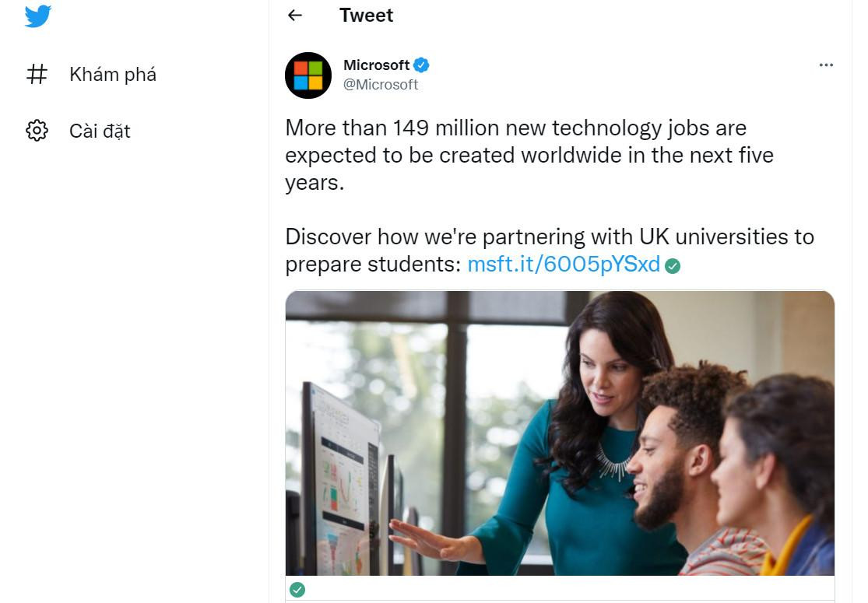Viewport: 868px width, 603px height.
Task: Click Microsoft's verified blue checkmark badge
Action: (421, 65)
